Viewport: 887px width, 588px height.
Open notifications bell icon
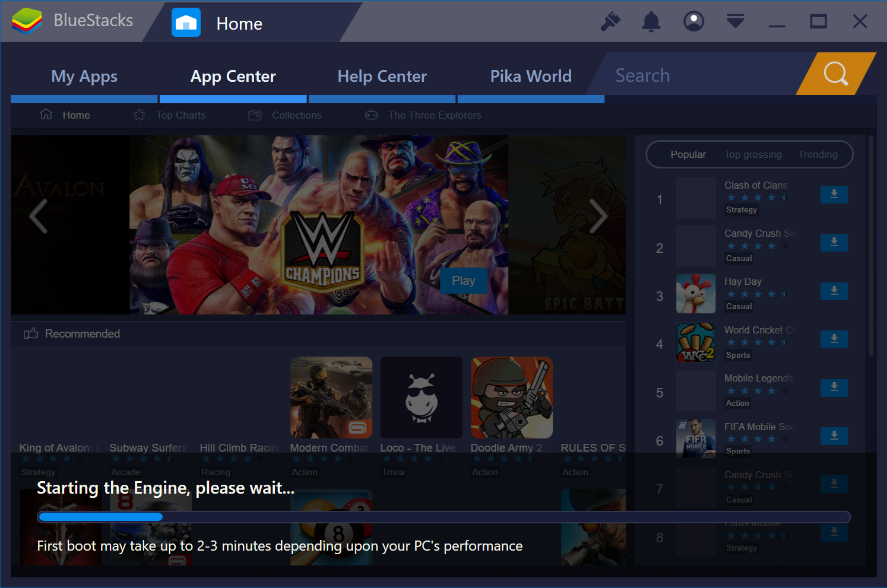651,21
